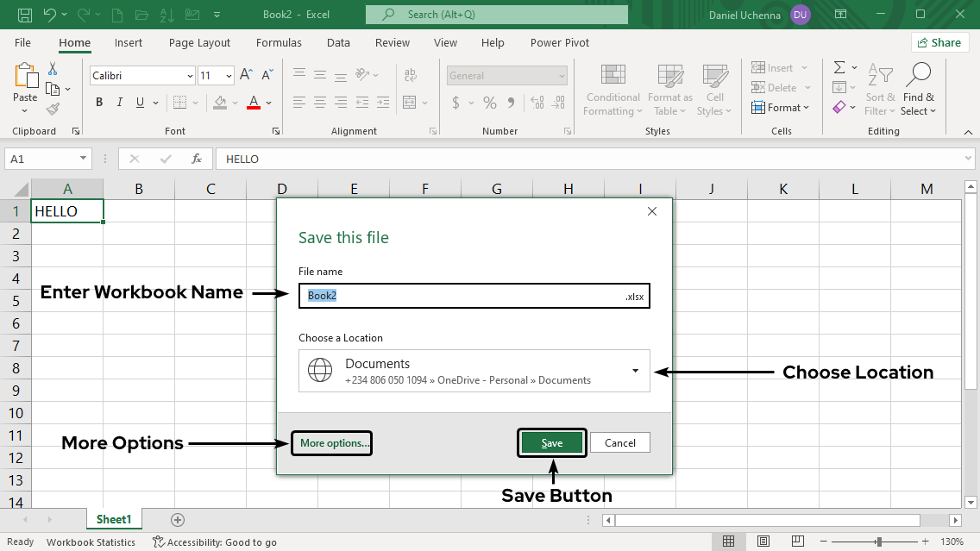
Task: Toggle underline formatting
Action: [139, 102]
